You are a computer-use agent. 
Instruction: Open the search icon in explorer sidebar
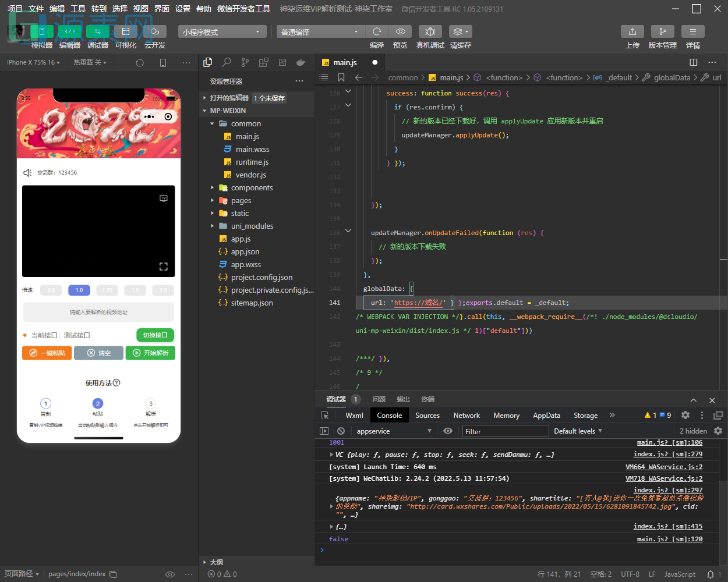pos(227,62)
